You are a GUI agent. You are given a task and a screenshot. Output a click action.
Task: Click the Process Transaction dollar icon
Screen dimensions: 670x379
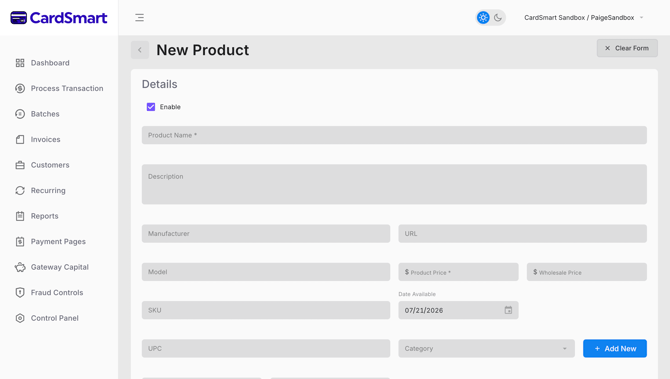[20, 88]
